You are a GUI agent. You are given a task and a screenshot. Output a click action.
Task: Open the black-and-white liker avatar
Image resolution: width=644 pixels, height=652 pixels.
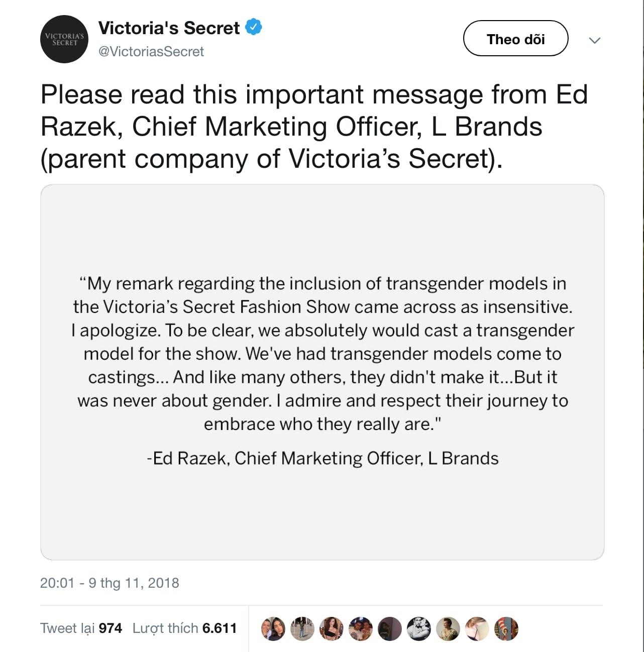[x=419, y=628]
